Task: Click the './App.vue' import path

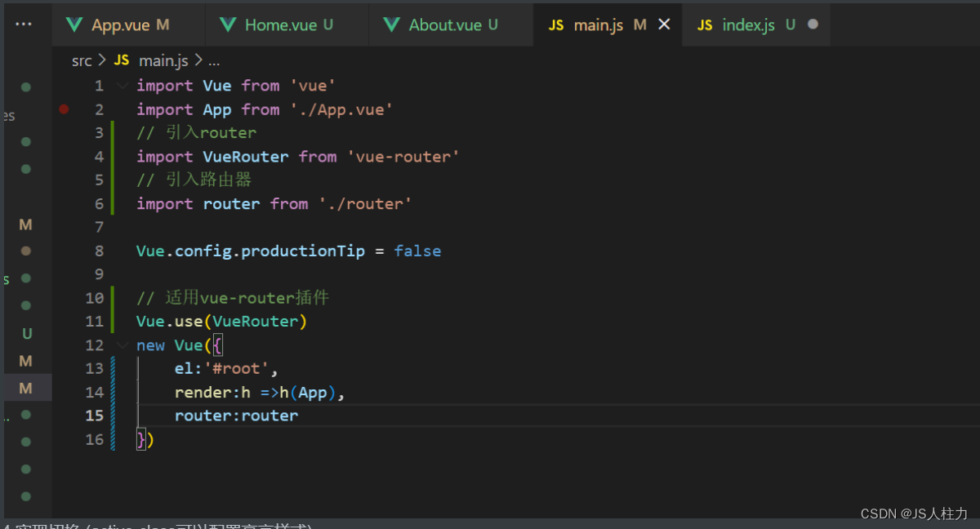Action: (341, 109)
